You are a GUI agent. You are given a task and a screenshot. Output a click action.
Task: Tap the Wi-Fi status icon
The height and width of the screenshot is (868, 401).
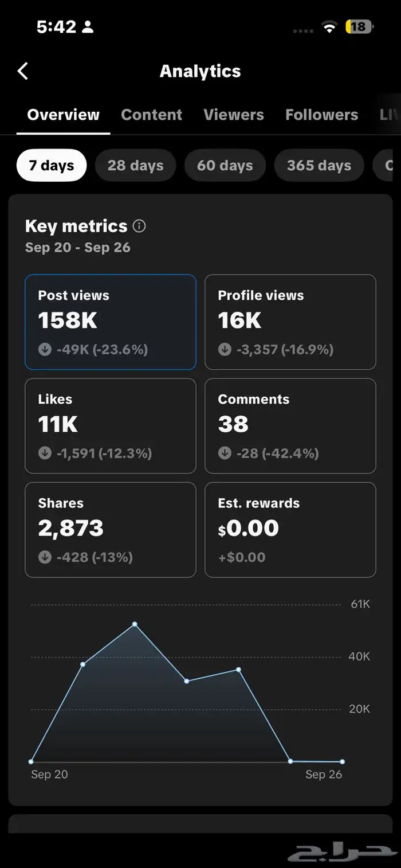coord(329,27)
